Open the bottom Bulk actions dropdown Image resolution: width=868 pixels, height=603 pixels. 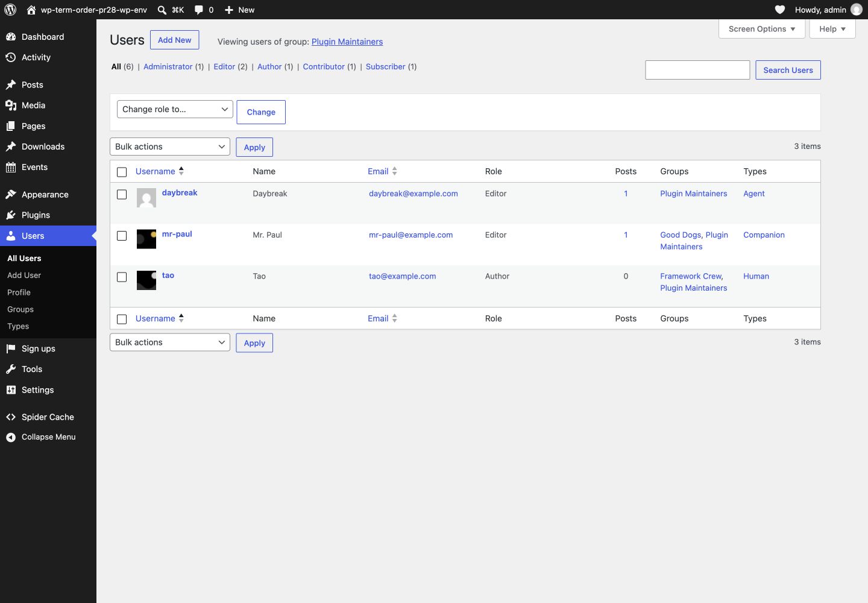tap(170, 342)
